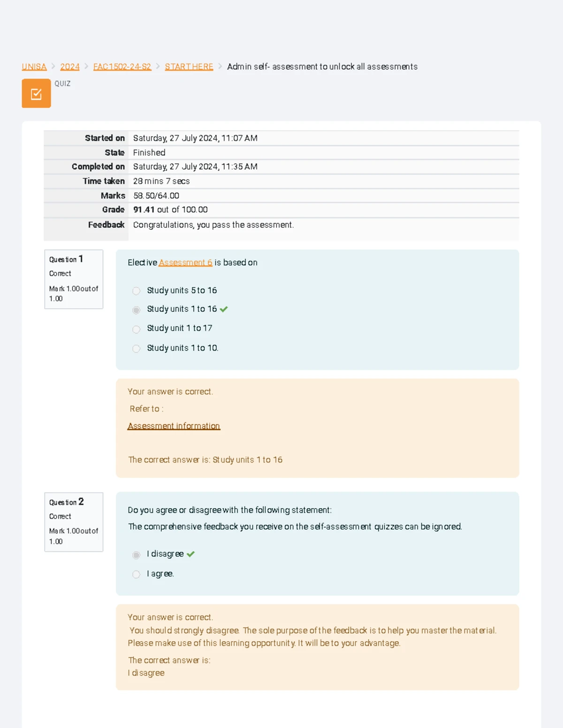Open the Assessment 6 link

(x=185, y=263)
